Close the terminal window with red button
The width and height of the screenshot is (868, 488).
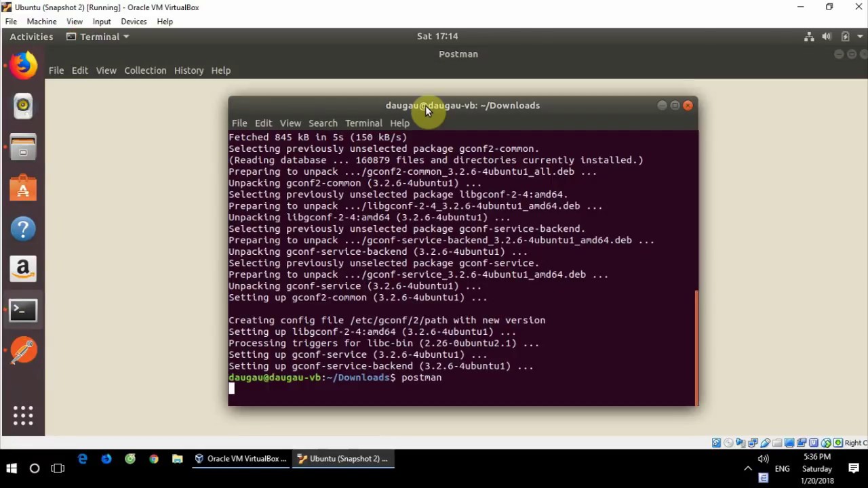click(x=688, y=105)
